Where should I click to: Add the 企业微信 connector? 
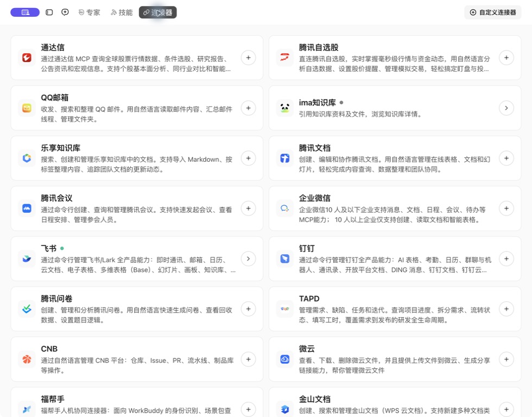506,208
